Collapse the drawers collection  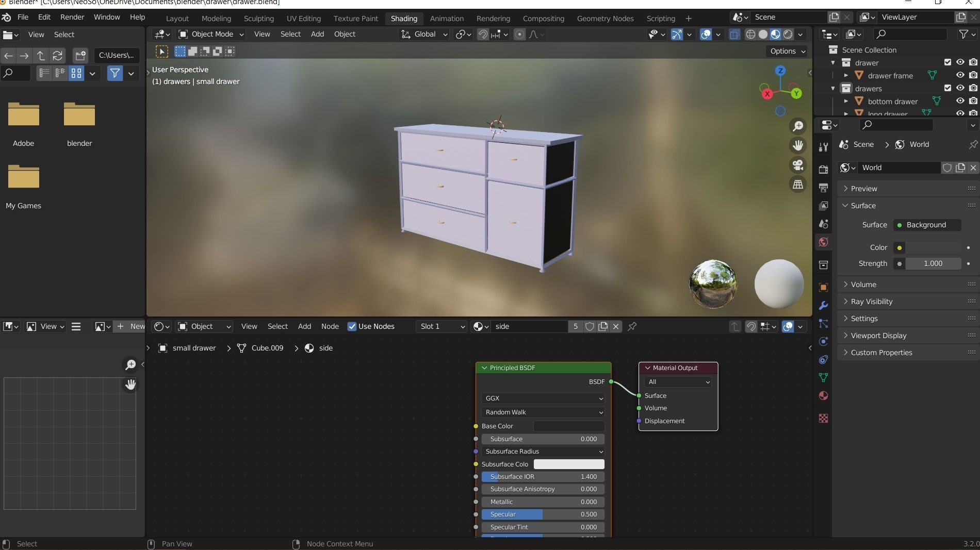tap(833, 88)
